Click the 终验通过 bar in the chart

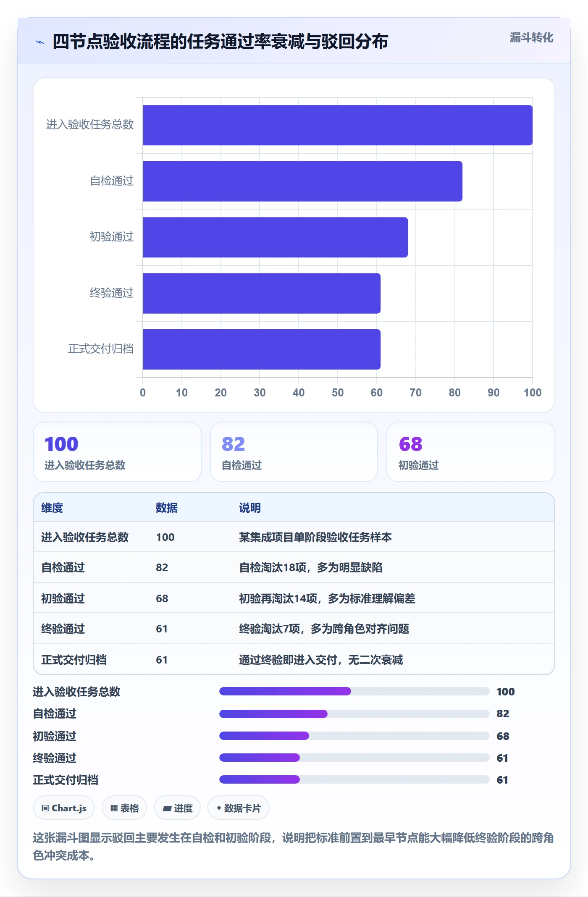click(x=262, y=294)
